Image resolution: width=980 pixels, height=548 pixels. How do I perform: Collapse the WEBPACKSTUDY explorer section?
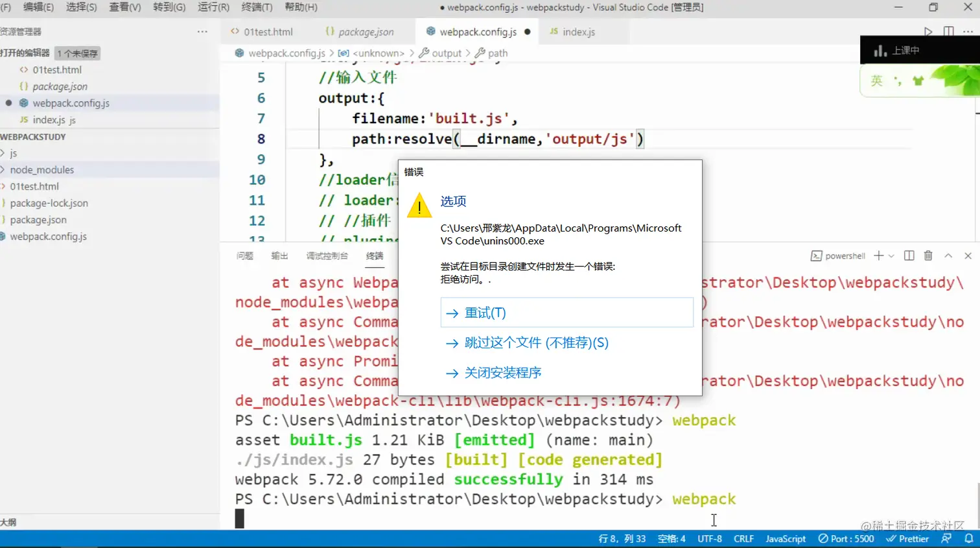tap(33, 137)
